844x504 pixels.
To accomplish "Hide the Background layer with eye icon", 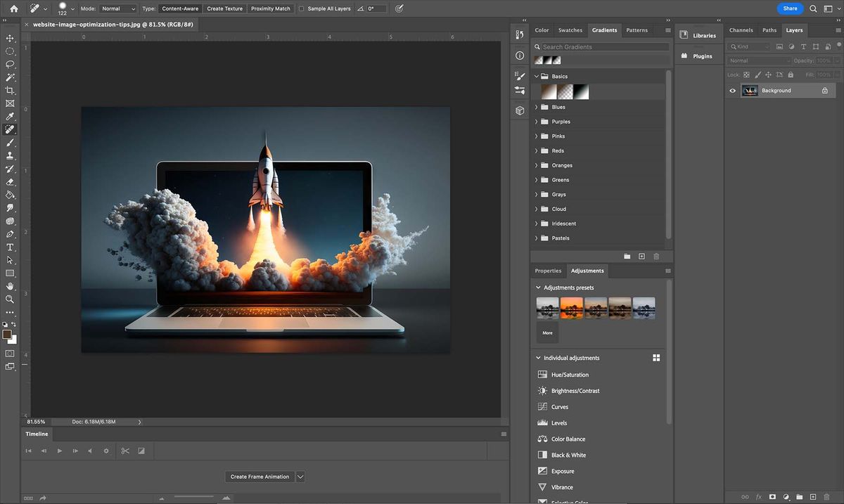I will point(732,91).
